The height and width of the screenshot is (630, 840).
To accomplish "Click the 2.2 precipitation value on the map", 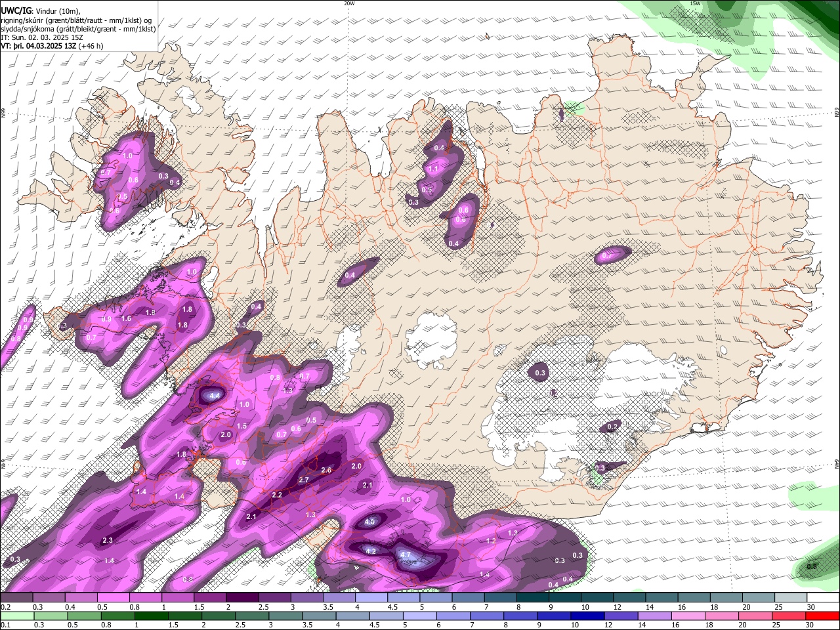I will point(277,495).
